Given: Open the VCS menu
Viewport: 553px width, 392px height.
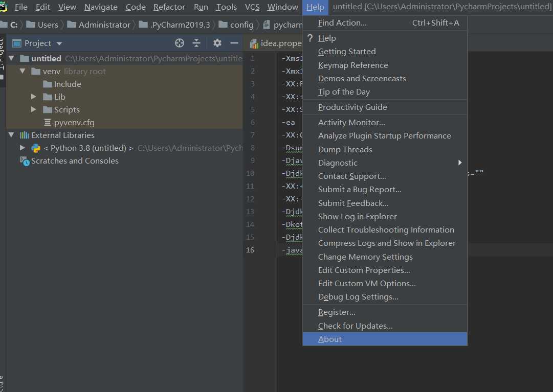Looking at the screenshot, I should click(252, 7).
